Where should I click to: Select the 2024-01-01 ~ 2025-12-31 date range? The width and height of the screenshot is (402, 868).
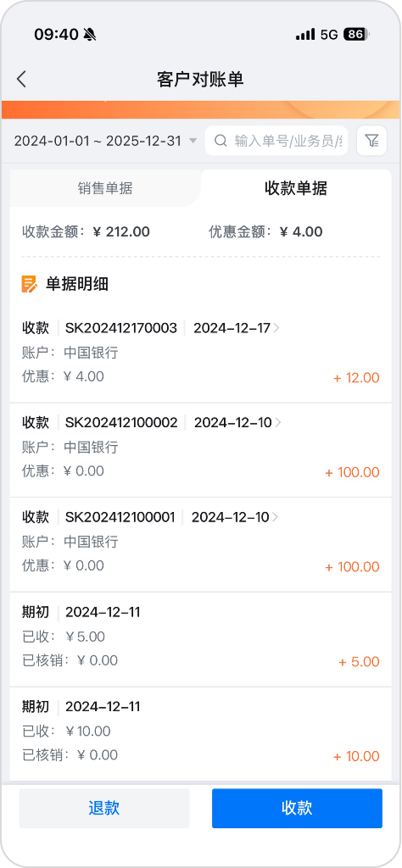(98, 141)
